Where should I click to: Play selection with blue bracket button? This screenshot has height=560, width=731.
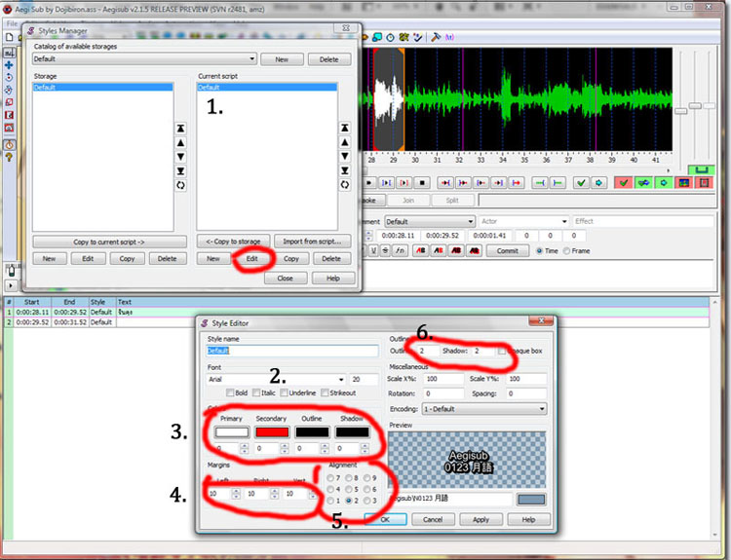pyautogui.click(x=387, y=183)
